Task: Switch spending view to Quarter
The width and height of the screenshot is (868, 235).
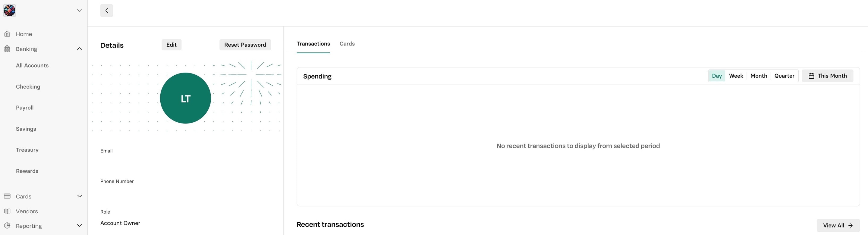Action: click(x=784, y=76)
